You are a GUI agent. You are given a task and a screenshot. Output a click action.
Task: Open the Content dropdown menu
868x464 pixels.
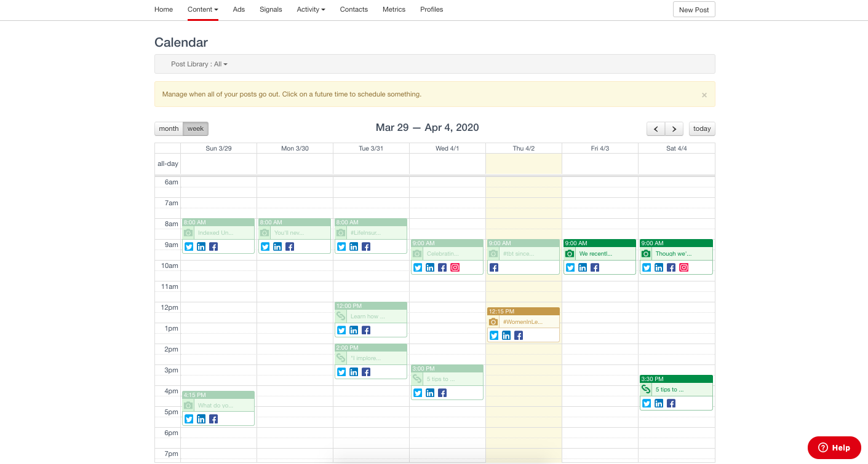(x=203, y=9)
